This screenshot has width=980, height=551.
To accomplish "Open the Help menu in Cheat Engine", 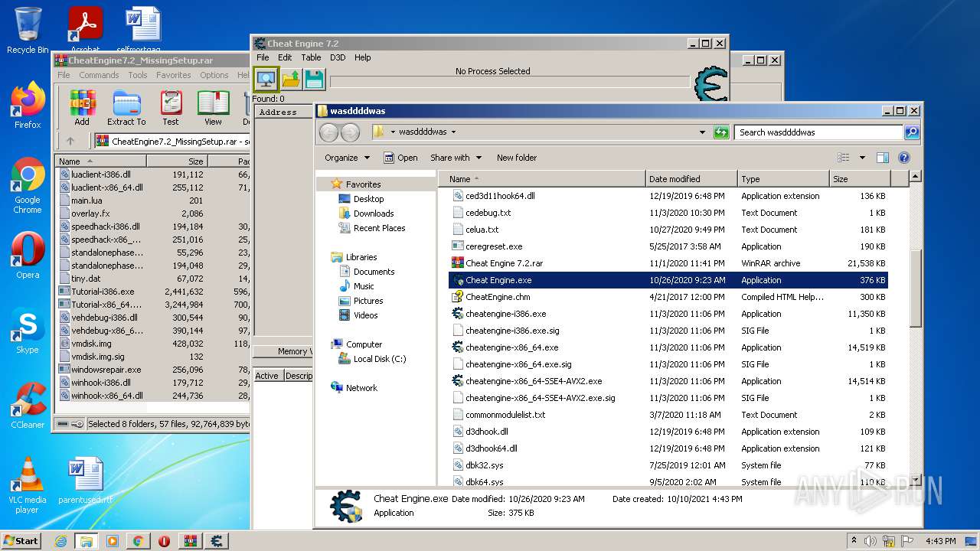I will coord(363,57).
